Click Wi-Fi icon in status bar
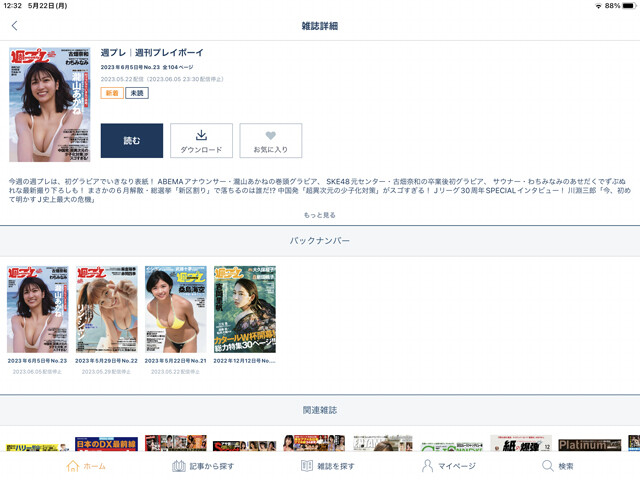 click(x=599, y=6)
